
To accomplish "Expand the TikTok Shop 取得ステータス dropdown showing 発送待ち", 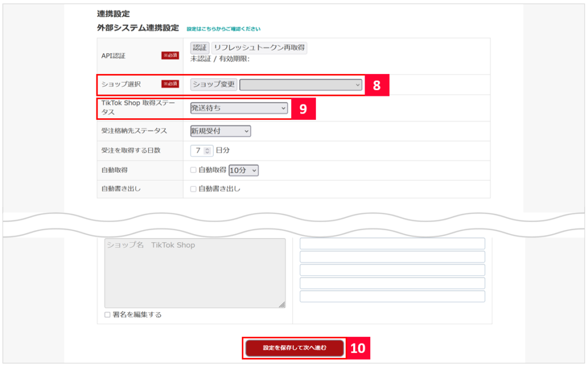I will coord(239,108).
